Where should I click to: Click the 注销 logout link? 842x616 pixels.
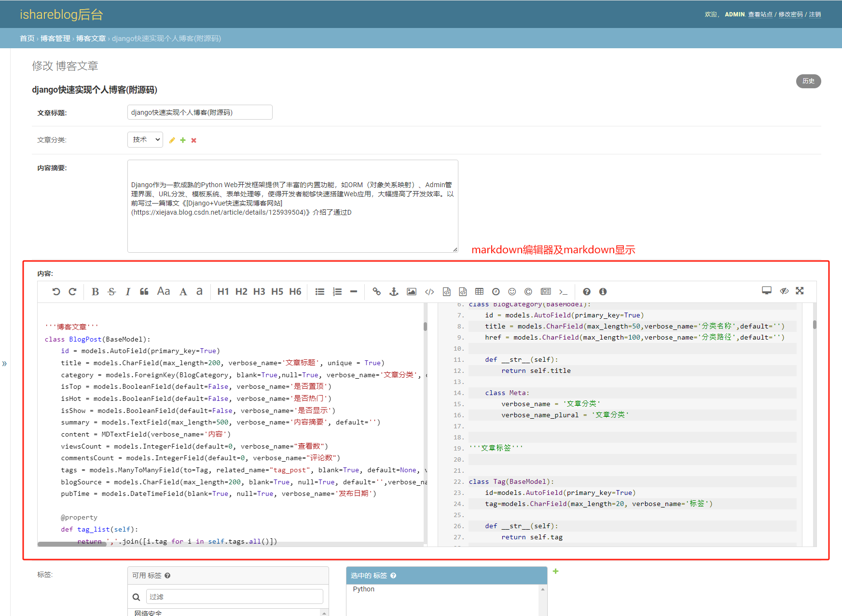click(x=814, y=14)
